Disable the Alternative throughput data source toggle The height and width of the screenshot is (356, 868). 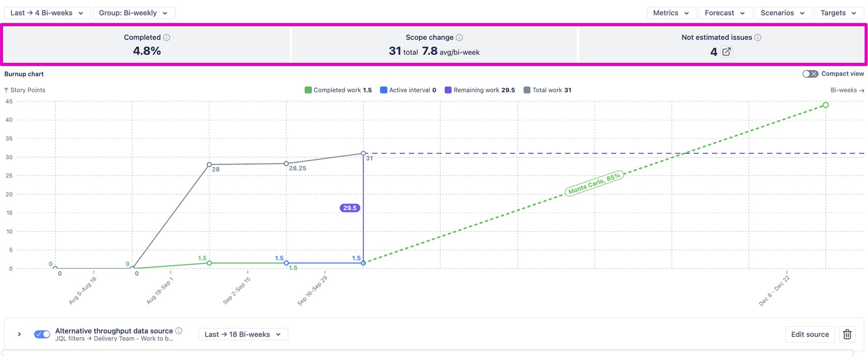tap(42, 334)
